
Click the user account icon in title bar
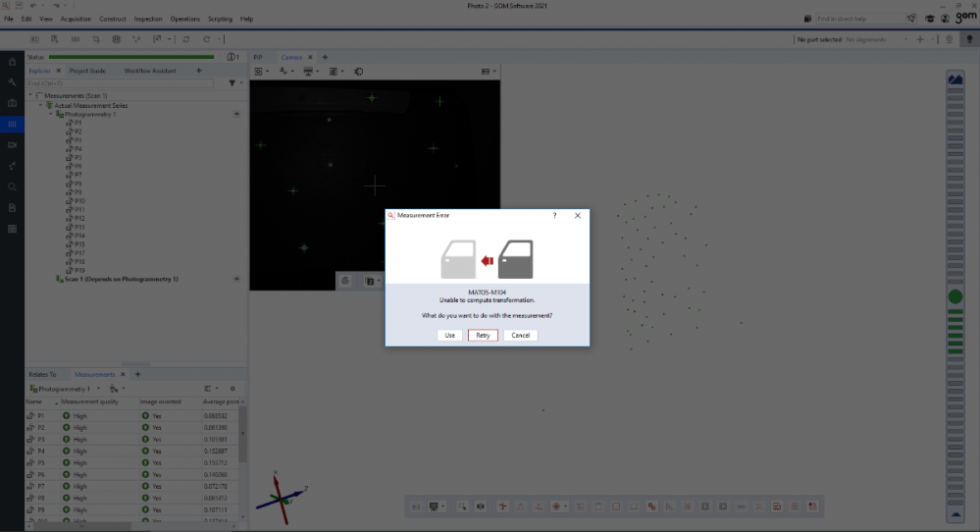945,19
